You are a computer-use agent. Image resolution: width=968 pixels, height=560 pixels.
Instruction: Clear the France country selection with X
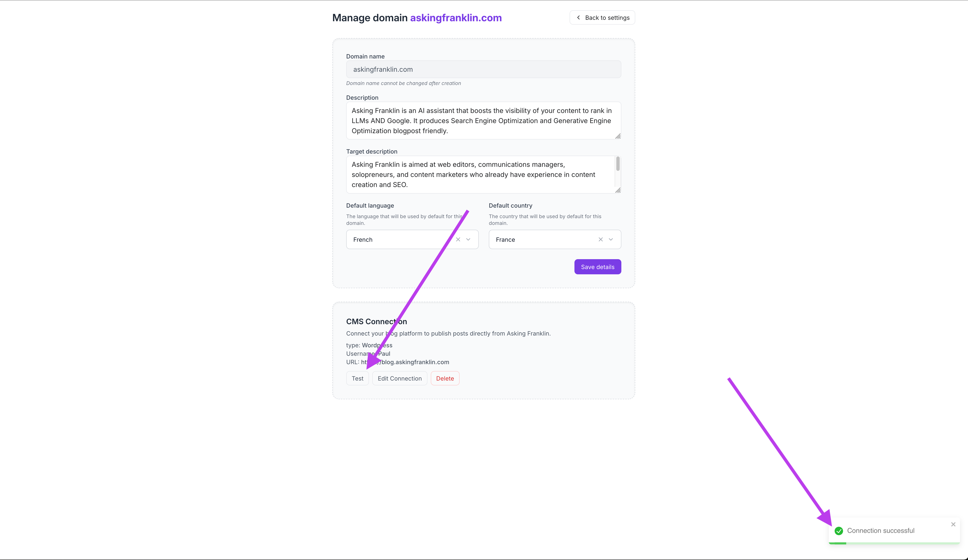tap(600, 239)
